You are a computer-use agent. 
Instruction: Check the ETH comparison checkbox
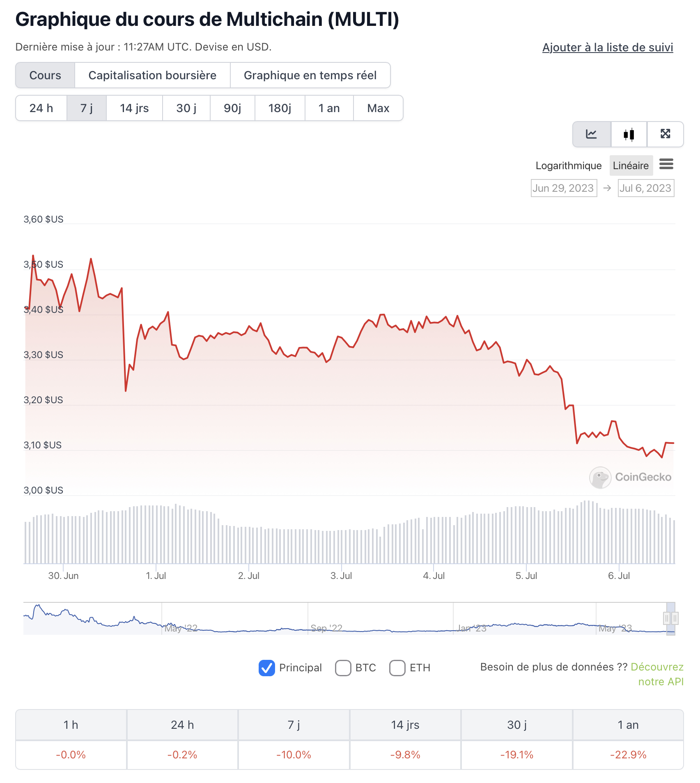(397, 668)
